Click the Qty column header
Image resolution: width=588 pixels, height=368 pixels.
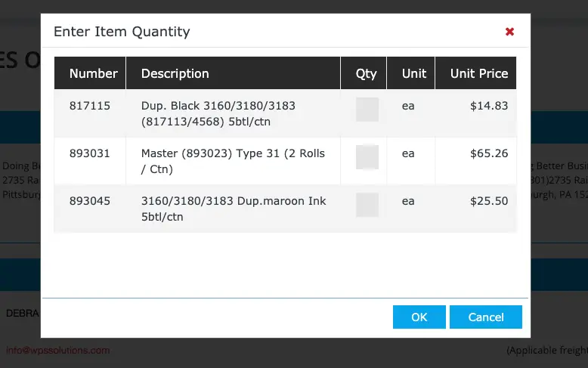coord(366,73)
